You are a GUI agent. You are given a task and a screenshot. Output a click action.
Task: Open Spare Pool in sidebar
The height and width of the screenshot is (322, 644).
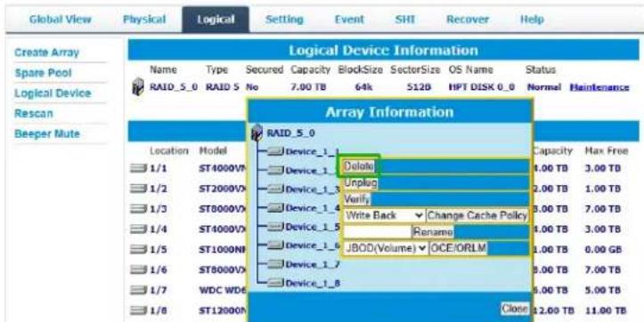click(x=43, y=73)
